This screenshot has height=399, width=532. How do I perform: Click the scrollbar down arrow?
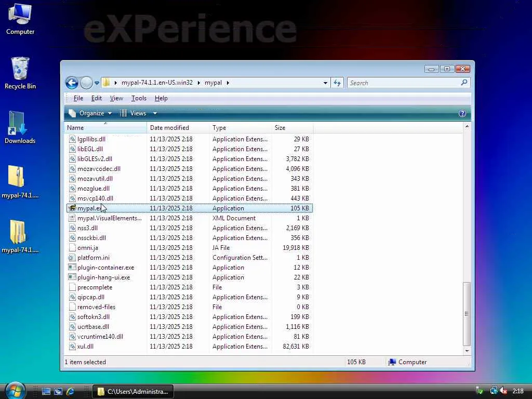pos(467,351)
